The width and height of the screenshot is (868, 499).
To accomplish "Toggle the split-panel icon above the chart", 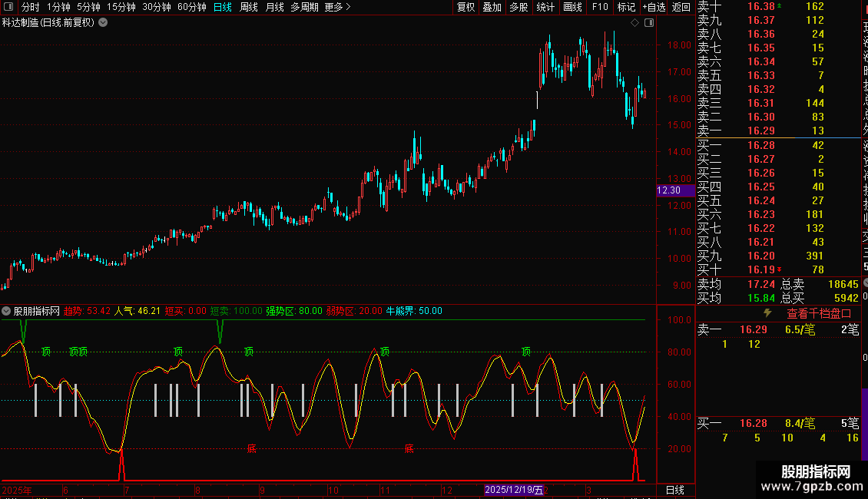I will tap(649, 23).
